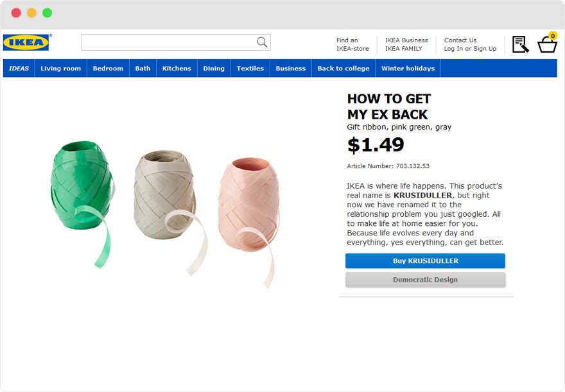Follow the Find an IKEA-store link
565x392 pixels.
click(x=352, y=44)
